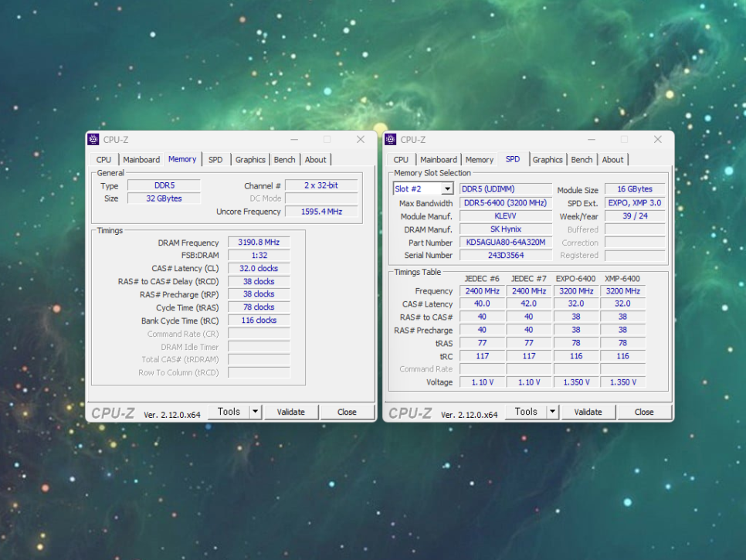This screenshot has height=560, width=746.
Task: Expand the Tools dropdown arrow in right window
Action: point(553,412)
